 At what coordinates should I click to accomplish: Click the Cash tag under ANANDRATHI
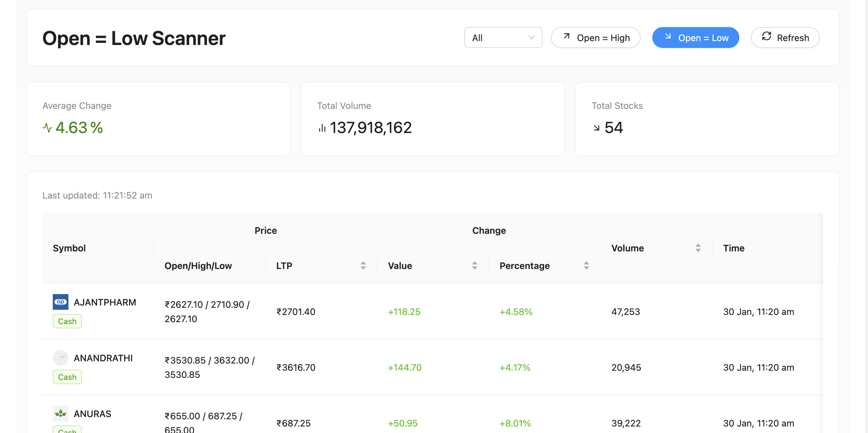pos(67,377)
